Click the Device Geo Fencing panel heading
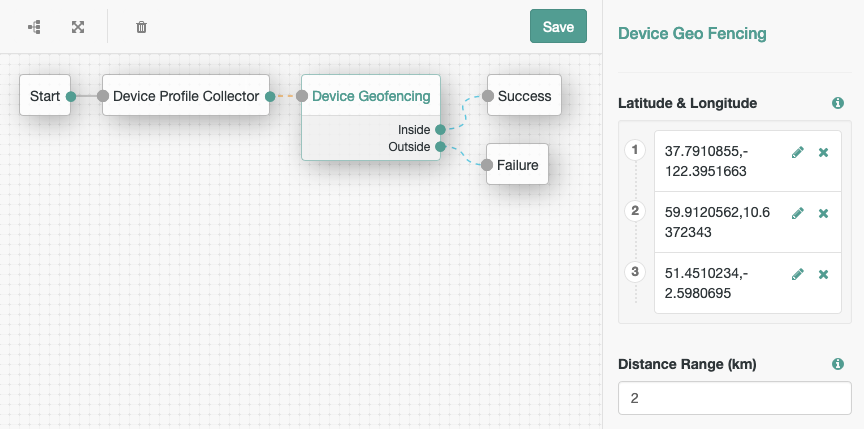 (x=692, y=34)
